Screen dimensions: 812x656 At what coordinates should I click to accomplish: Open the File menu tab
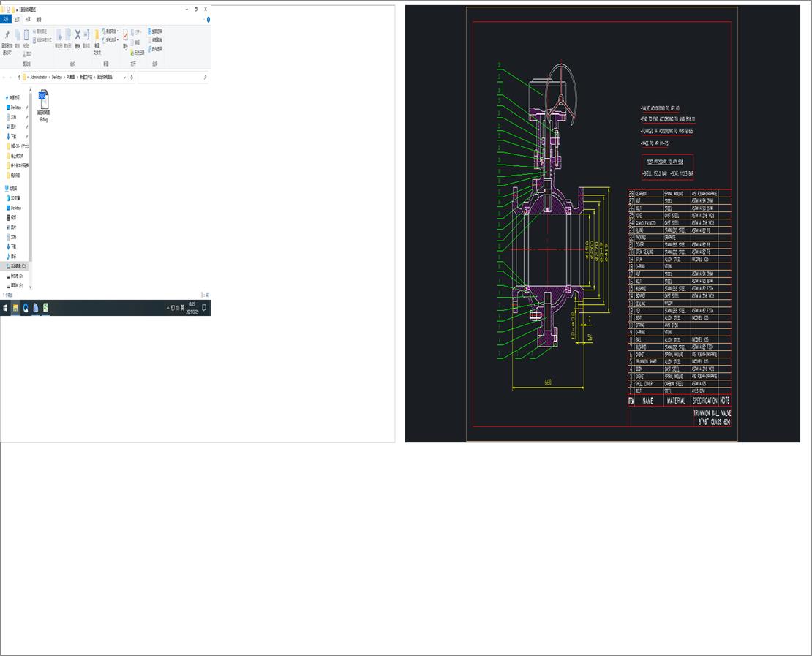click(x=5, y=20)
